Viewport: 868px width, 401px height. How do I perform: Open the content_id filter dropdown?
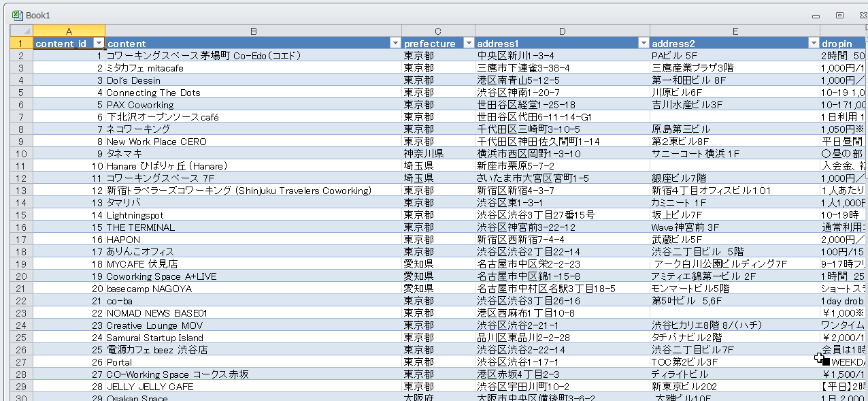(98, 43)
